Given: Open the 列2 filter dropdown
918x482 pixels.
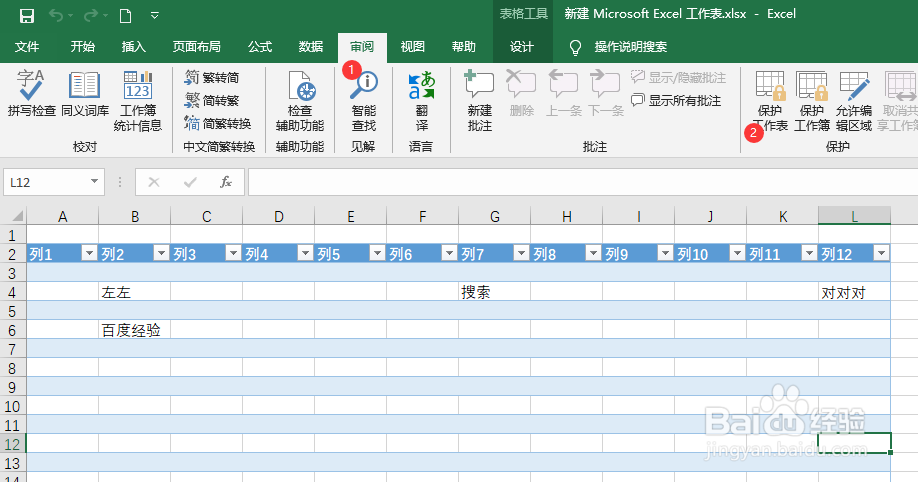Looking at the screenshot, I should coord(162,253).
